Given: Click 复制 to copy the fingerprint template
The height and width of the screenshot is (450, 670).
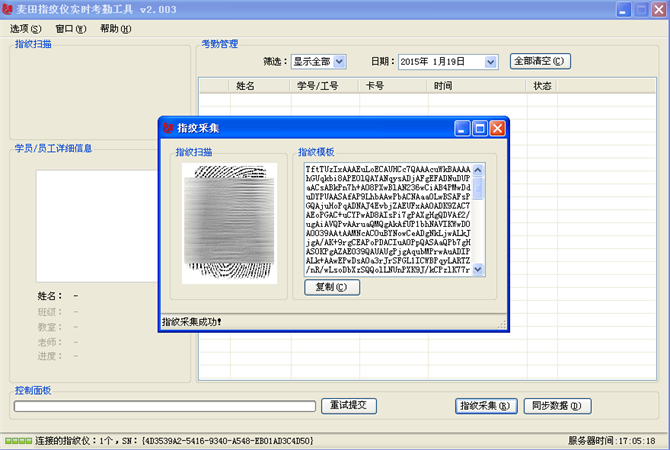Looking at the screenshot, I should point(331,288).
